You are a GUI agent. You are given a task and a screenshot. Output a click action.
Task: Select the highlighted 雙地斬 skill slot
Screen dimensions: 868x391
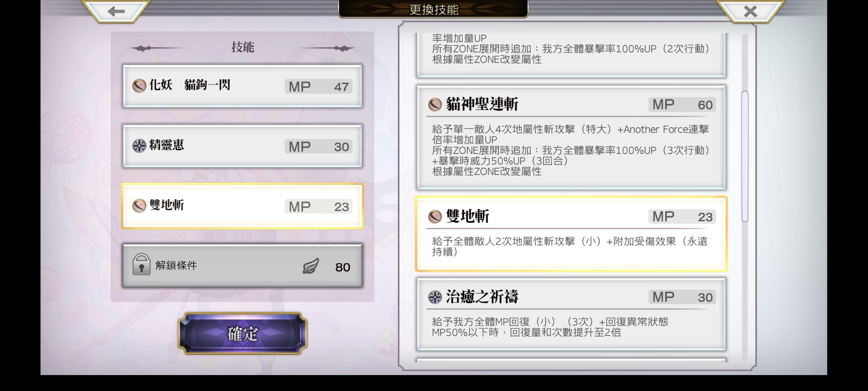(242, 206)
